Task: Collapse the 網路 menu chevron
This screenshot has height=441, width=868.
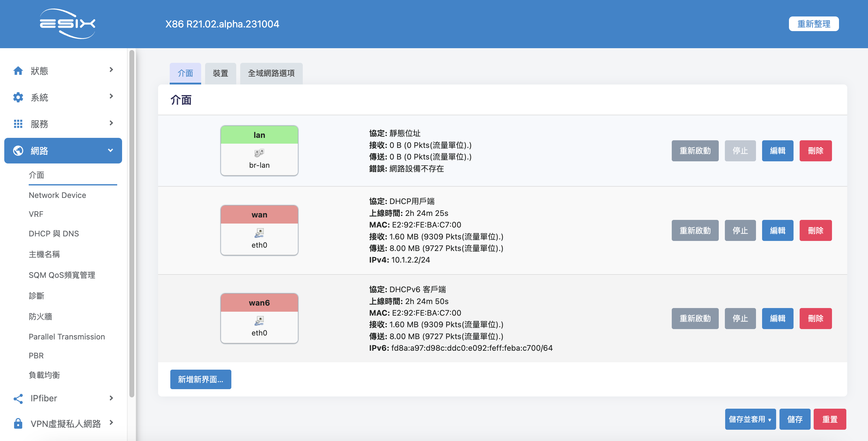Action: (110, 150)
